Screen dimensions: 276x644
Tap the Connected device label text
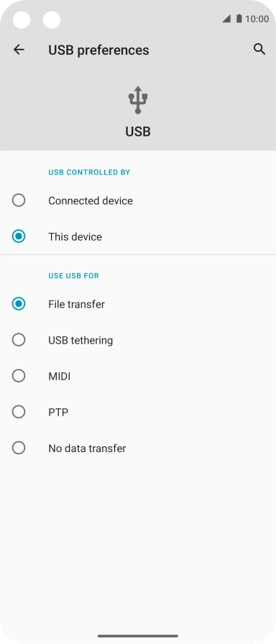coord(91,201)
